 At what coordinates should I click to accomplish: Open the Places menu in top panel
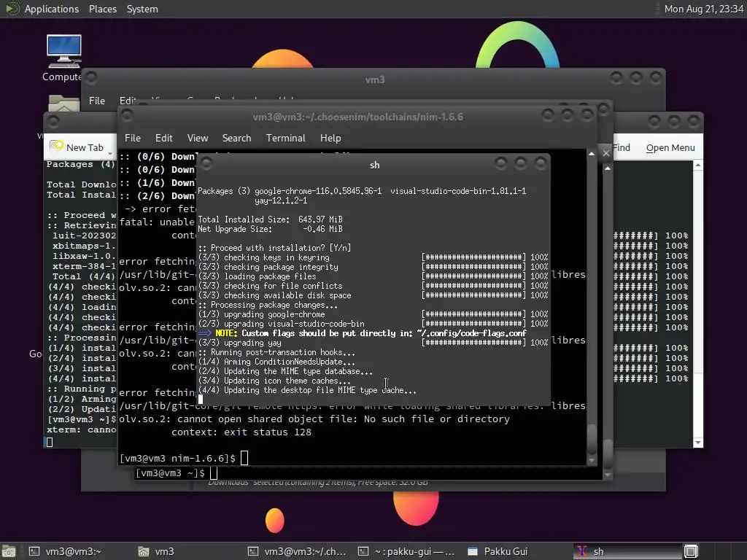pyautogui.click(x=102, y=9)
